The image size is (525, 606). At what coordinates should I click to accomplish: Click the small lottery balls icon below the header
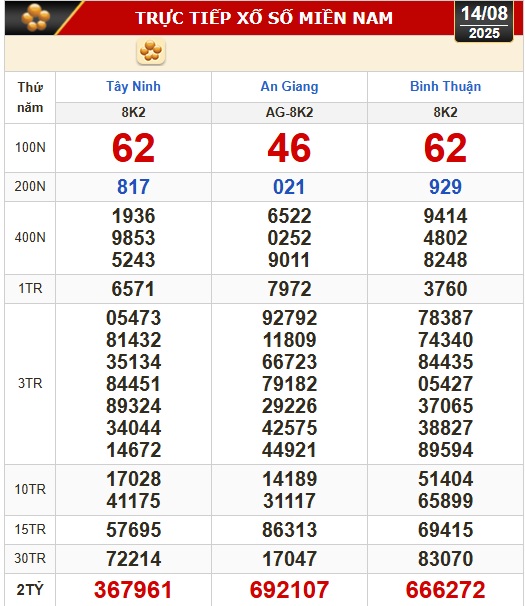coord(151,51)
